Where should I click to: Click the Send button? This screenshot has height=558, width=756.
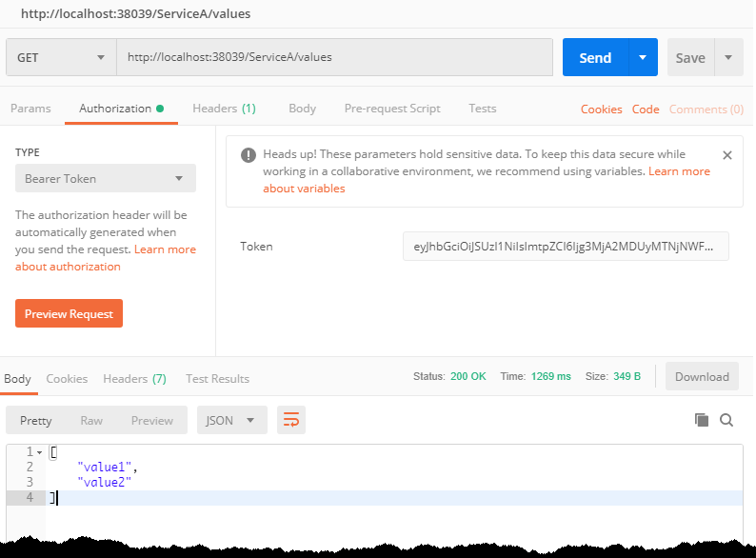595,57
